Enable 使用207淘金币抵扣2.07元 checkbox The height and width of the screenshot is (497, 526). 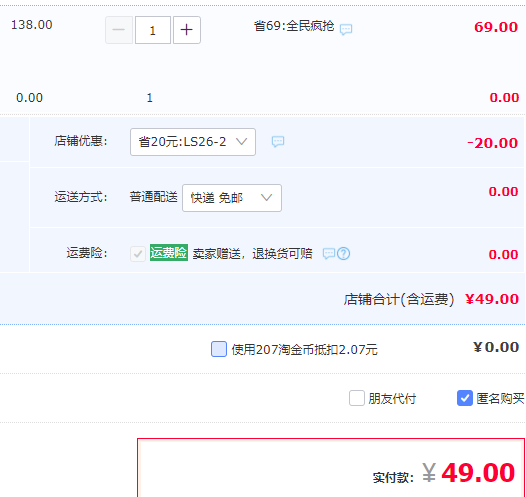[x=219, y=349]
